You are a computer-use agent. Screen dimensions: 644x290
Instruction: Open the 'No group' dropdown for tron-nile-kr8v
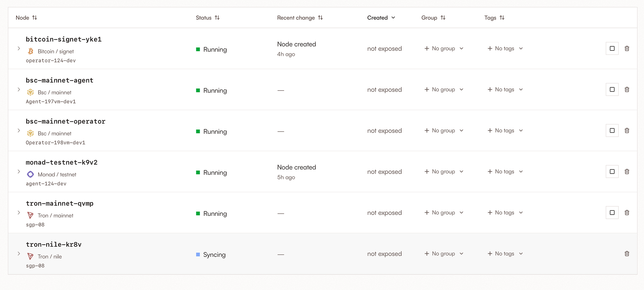pyautogui.click(x=444, y=254)
